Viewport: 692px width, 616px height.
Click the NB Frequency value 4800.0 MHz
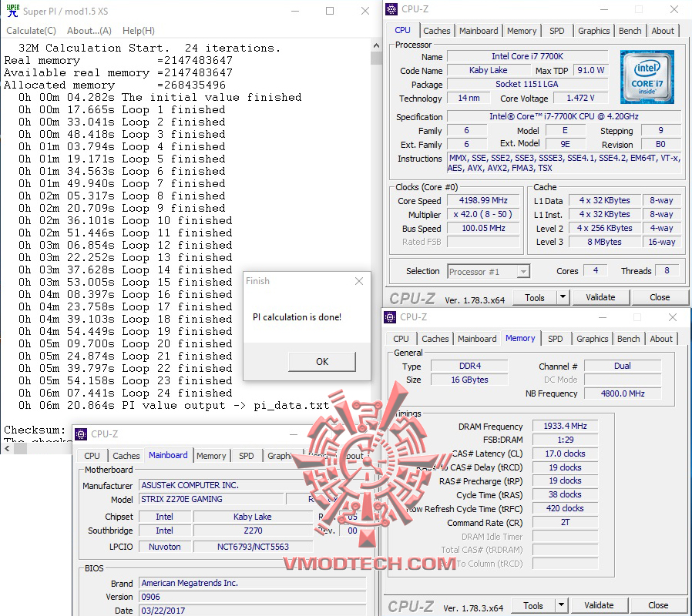click(x=623, y=393)
